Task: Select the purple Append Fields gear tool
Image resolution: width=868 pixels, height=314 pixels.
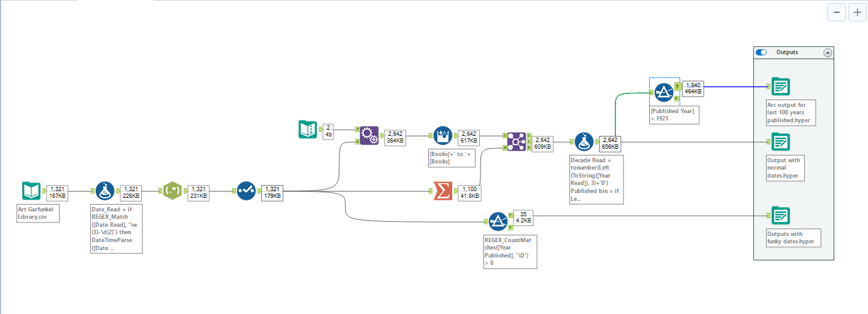Action: click(369, 135)
